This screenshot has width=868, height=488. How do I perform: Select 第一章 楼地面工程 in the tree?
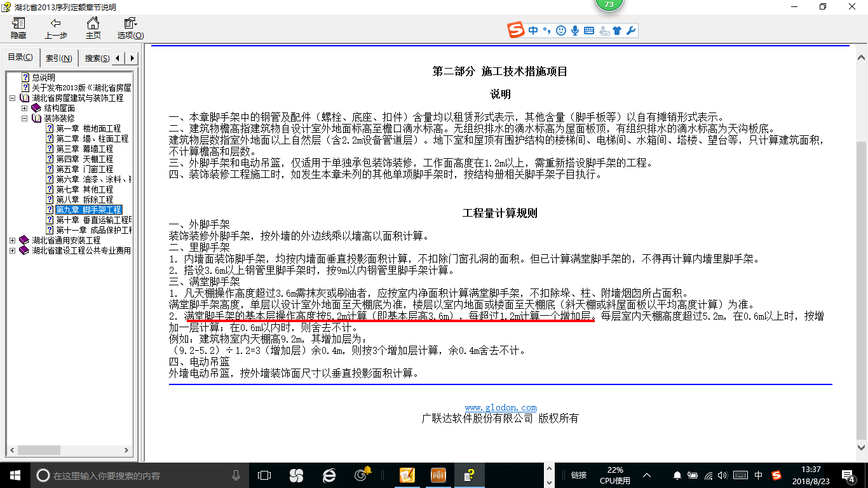pyautogui.click(x=88, y=128)
